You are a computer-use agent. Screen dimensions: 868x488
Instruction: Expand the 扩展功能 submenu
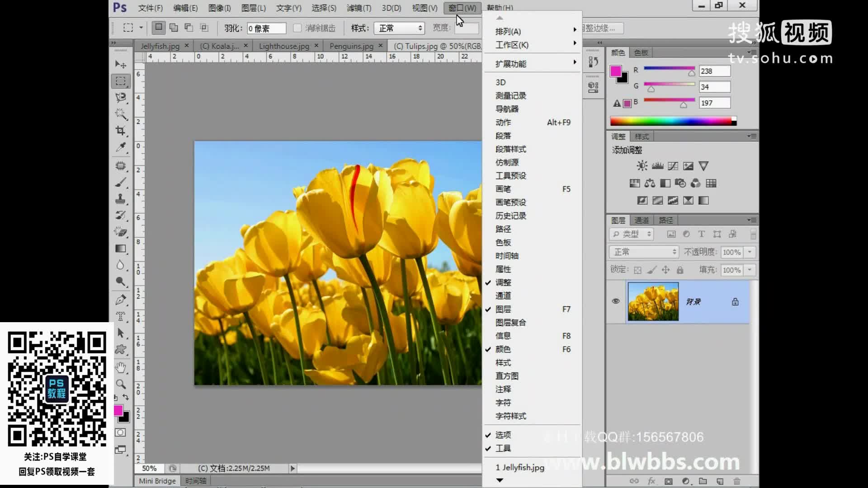(532, 64)
